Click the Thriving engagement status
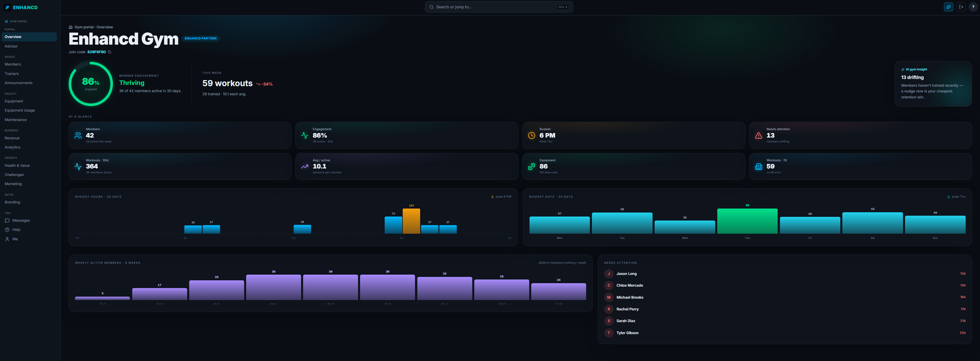980x361 pixels. (132, 83)
